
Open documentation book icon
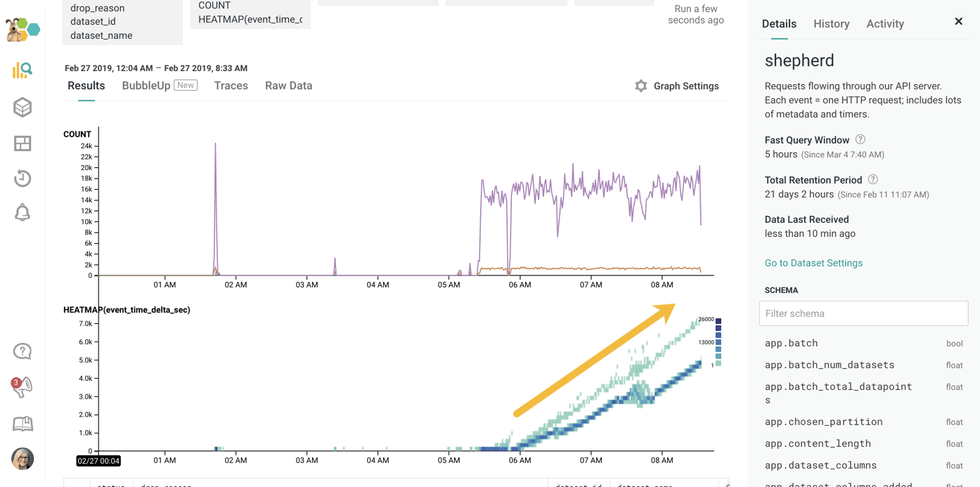pyautogui.click(x=22, y=423)
